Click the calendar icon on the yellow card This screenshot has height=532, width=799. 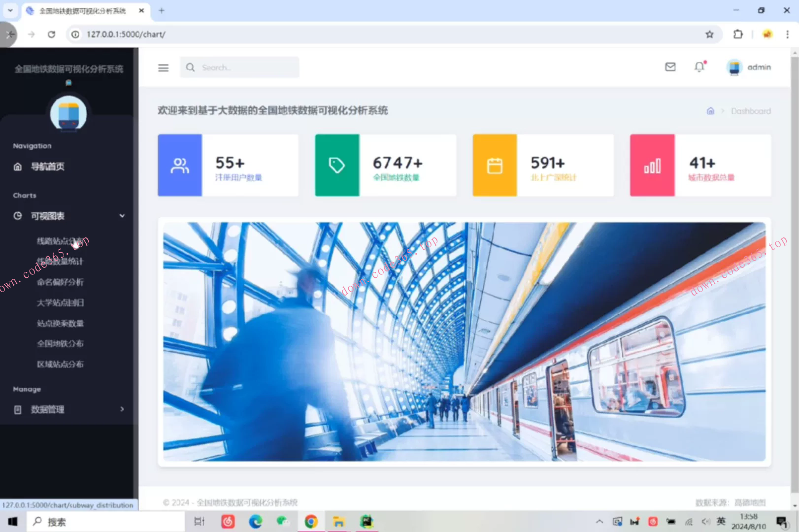coord(495,165)
